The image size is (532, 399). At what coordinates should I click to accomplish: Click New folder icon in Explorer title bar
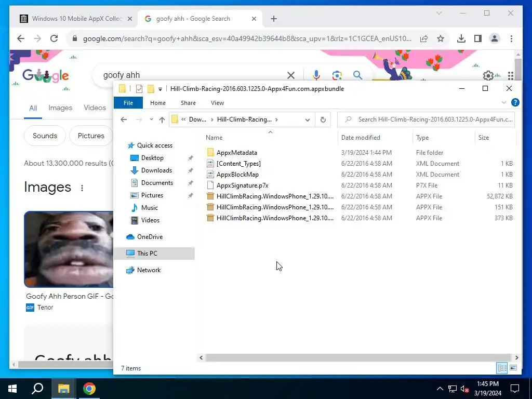pos(151,89)
